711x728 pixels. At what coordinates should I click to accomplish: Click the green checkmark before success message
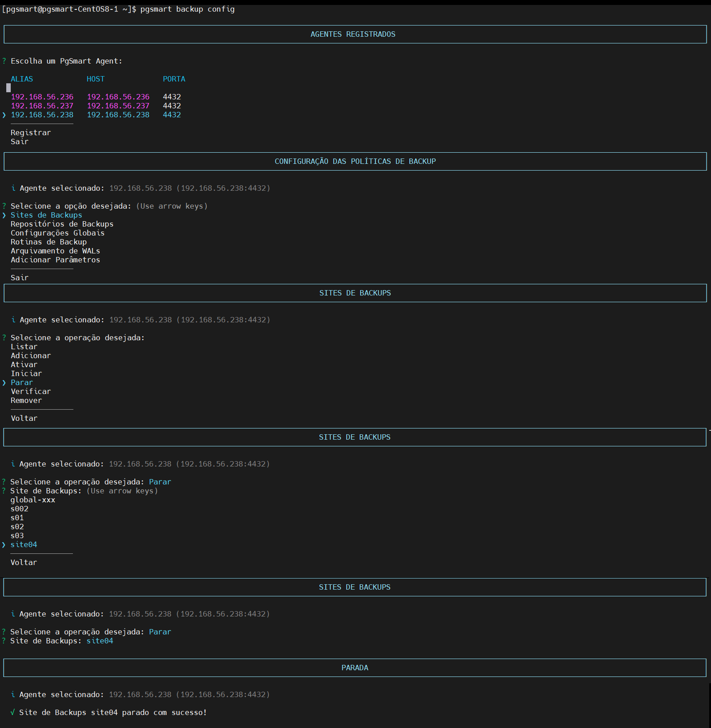[x=13, y=712]
